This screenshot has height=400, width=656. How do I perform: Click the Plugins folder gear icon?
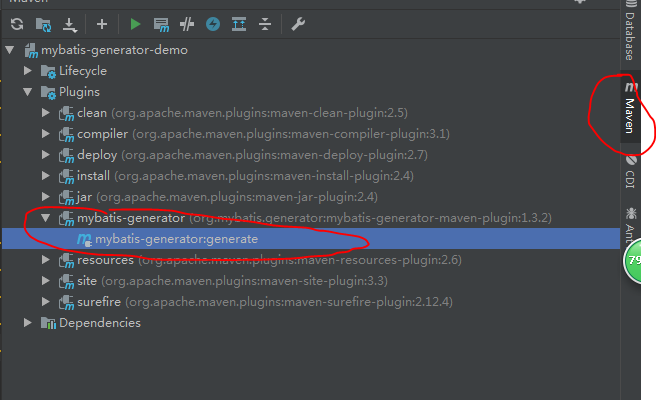point(48,92)
